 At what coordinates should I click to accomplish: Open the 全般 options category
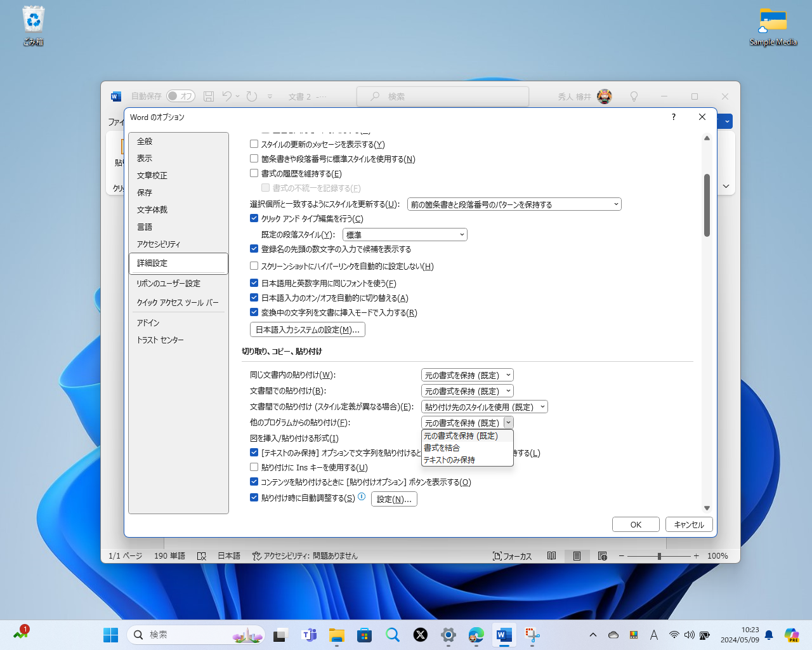tap(178, 142)
